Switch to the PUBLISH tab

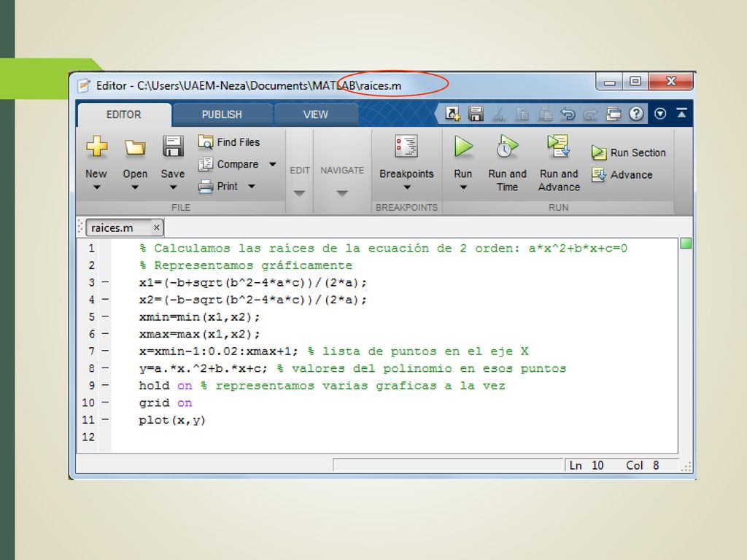click(222, 114)
